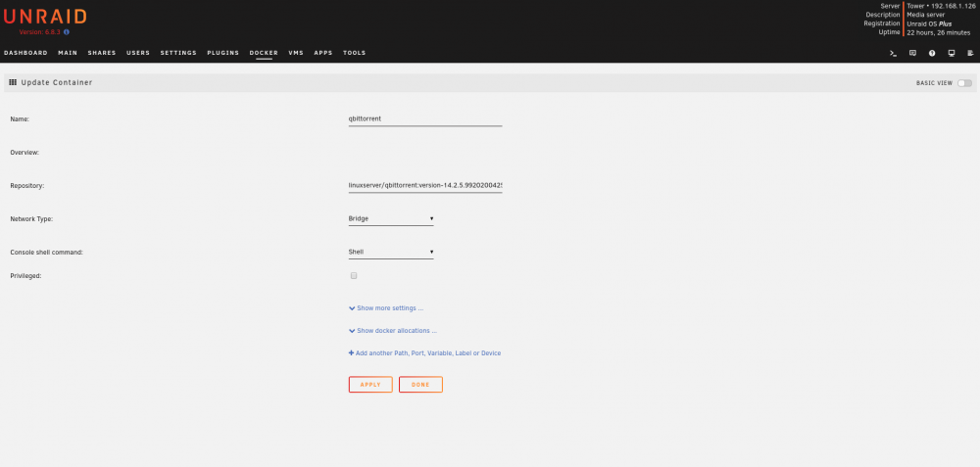The height and width of the screenshot is (467, 980).
Task: Open the Main tab
Action: [x=68, y=53]
